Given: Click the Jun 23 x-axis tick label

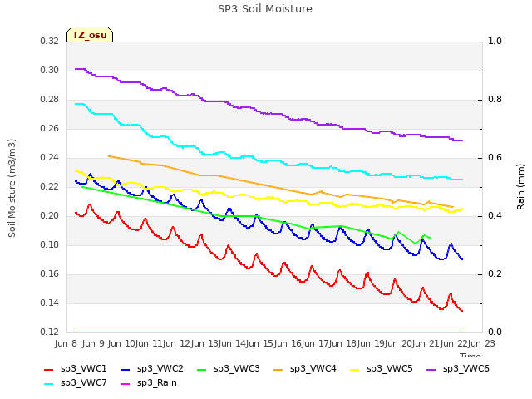Looking at the screenshot, I should click(484, 343).
